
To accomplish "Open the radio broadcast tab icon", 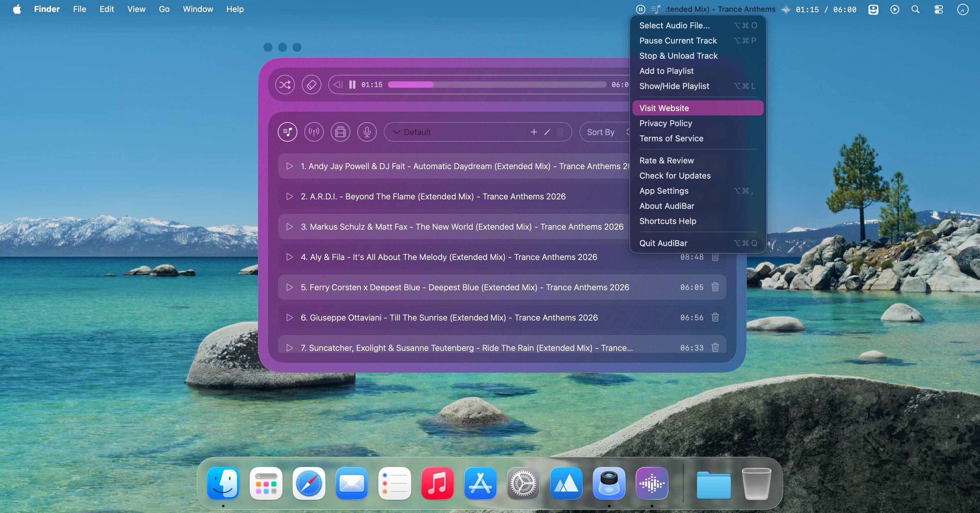I will click(x=314, y=132).
